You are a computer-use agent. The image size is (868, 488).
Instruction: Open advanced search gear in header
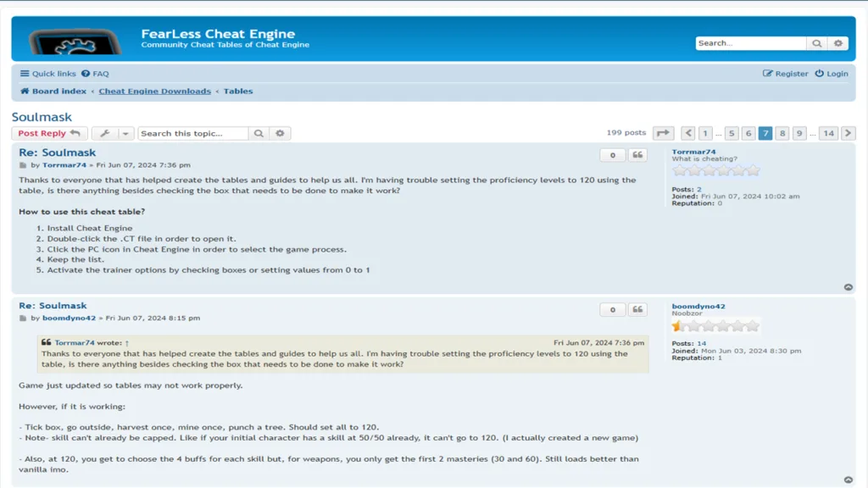pyautogui.click(x=838, y=43)
